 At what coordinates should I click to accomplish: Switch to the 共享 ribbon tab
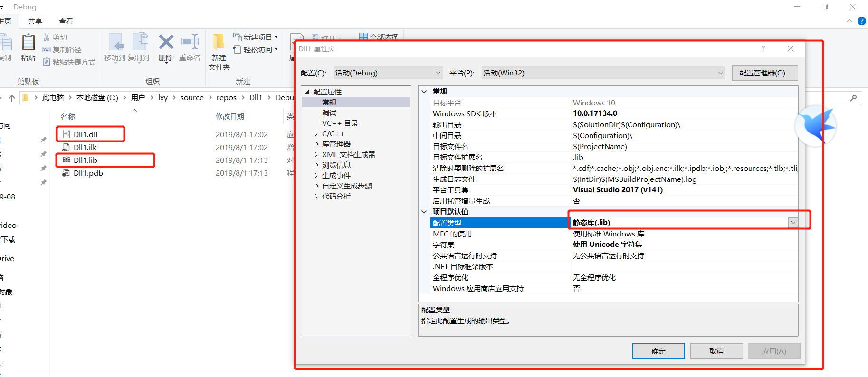(35, 21)
